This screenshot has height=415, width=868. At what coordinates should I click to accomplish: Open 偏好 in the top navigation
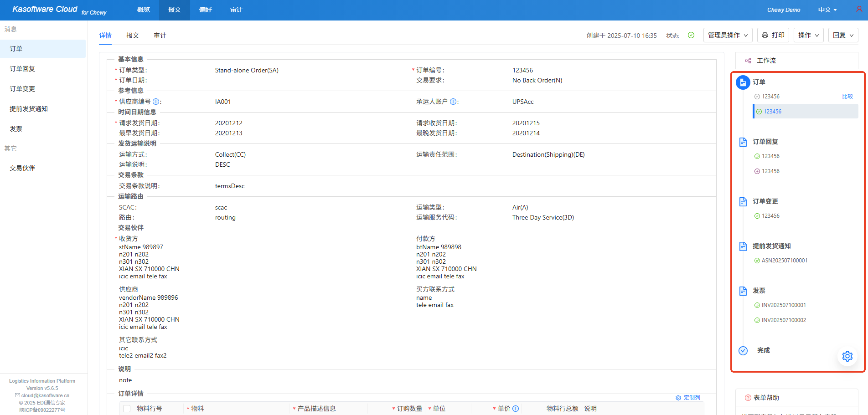pos(206,10)
